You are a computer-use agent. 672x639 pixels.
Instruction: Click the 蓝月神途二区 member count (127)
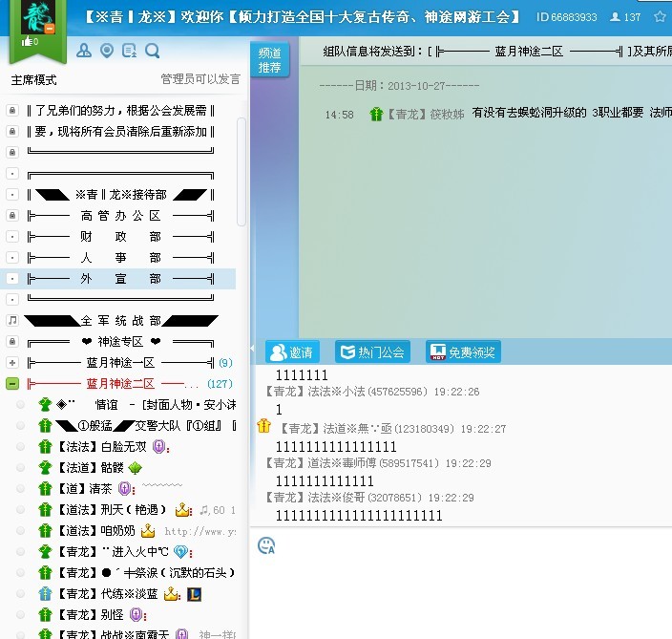tap(220, 384)
